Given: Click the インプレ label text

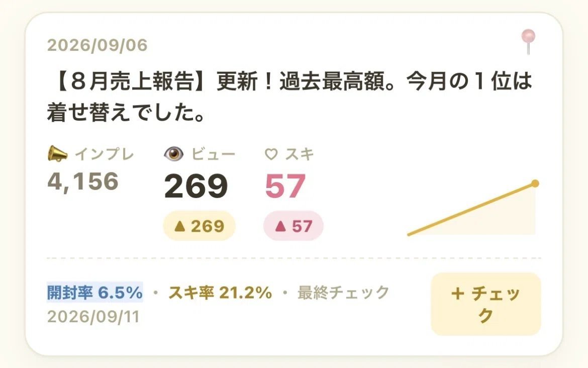Looking at the screenshot, I should (x=104, y=154).
